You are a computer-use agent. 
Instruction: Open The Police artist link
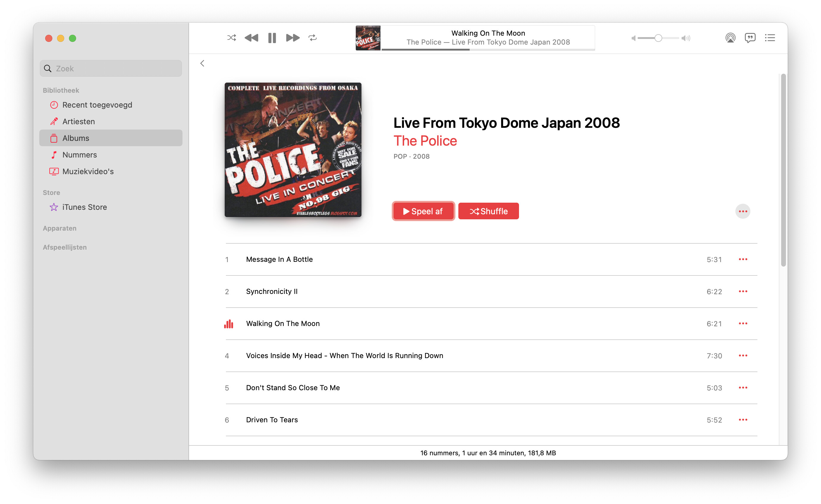[x=425, y=141]
